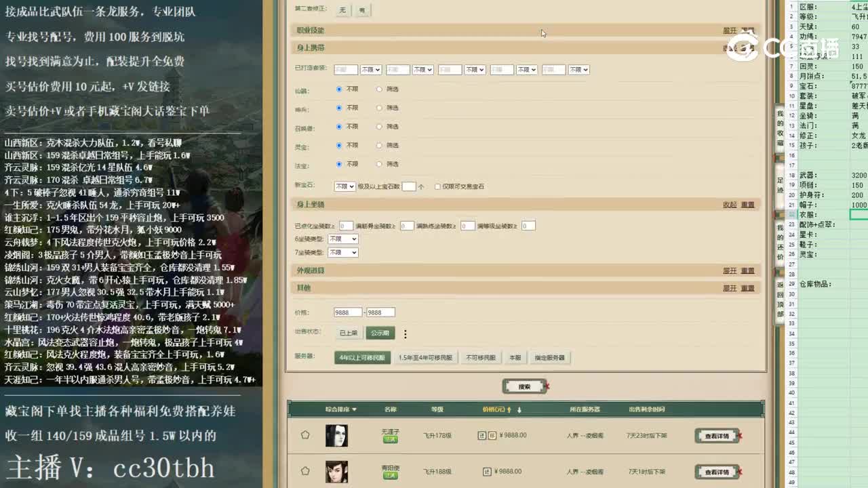Viewport: 868px width, 488px height.
Task: Sort by price using the descending arrow icon
Action: point(519,408)
